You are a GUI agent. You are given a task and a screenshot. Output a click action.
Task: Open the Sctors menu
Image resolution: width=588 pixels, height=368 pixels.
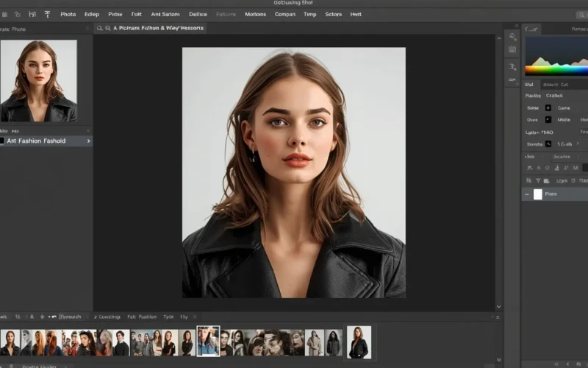[334, 14]
